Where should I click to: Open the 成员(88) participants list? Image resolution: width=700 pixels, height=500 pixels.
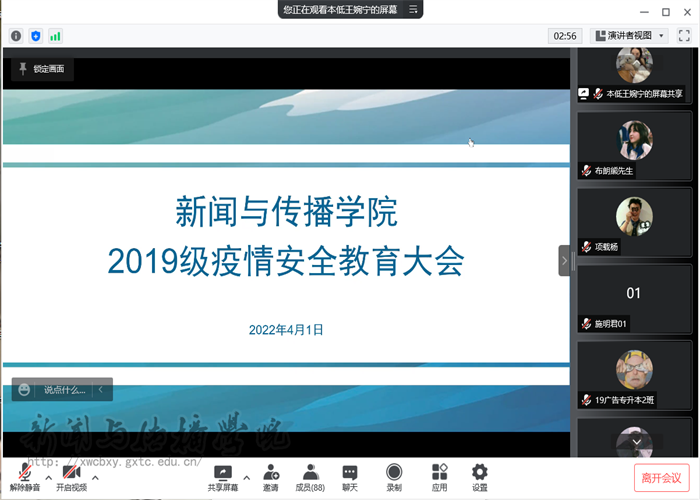pyautogui.click(x=310, y=478)
